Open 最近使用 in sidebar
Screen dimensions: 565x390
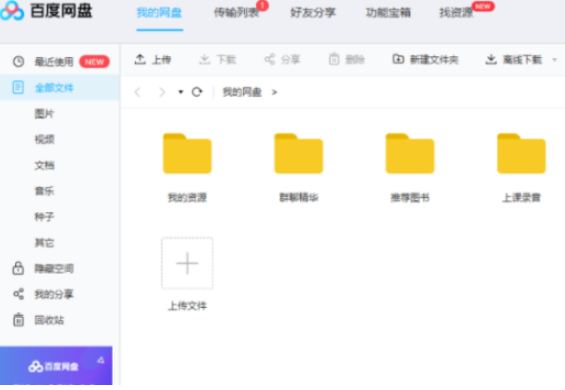(x=54, y=62)
